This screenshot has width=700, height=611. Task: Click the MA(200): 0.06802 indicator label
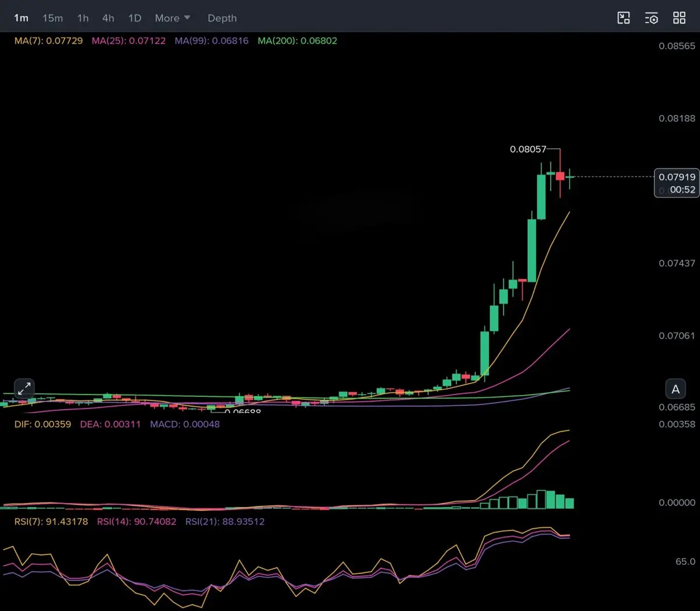[297, 41]
